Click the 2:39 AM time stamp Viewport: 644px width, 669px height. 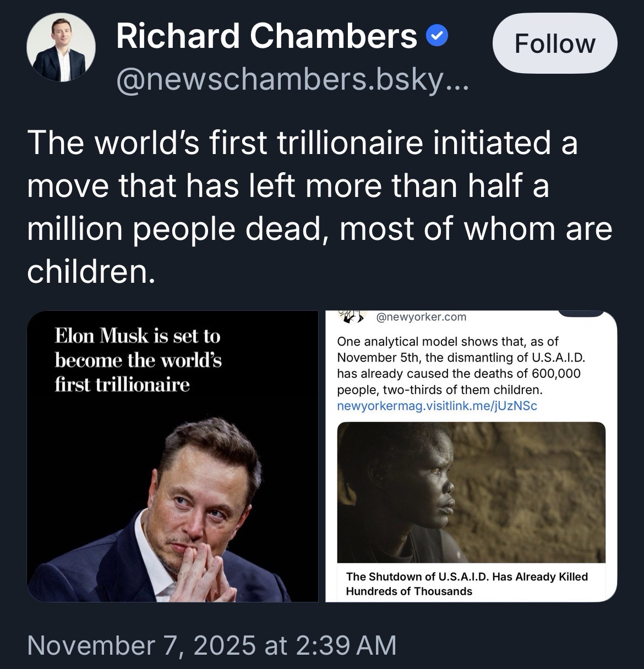pyautogui.click(x=346, y=645)
